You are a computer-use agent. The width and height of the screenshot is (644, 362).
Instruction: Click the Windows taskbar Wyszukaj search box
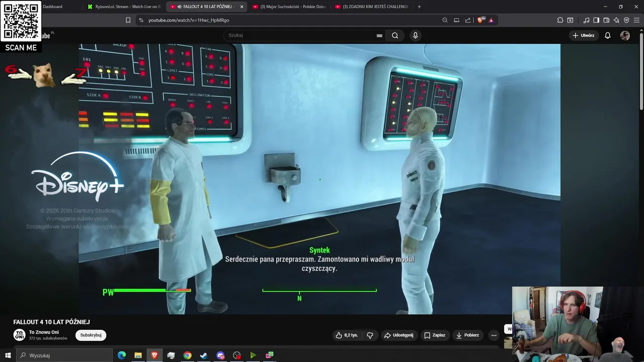[x=64, y=355]
